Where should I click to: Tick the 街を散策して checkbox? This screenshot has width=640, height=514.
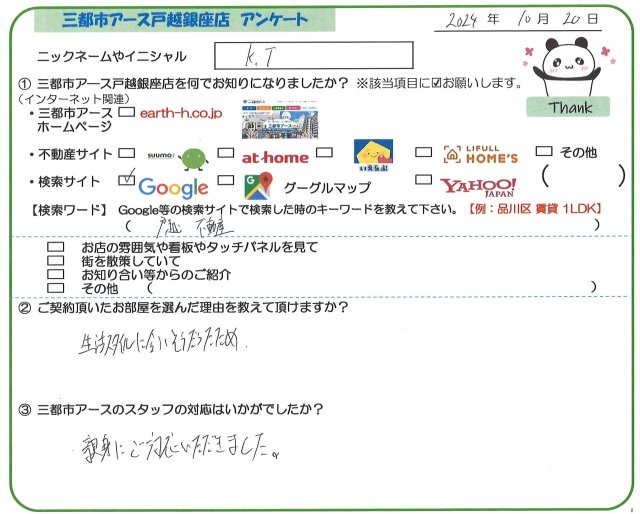point(58,260)
